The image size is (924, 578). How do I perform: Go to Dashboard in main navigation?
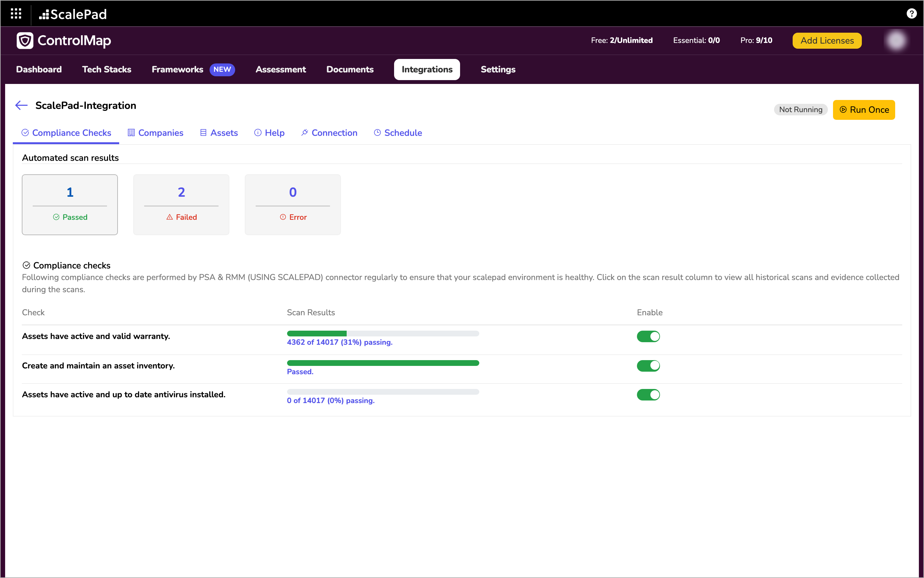39,69
